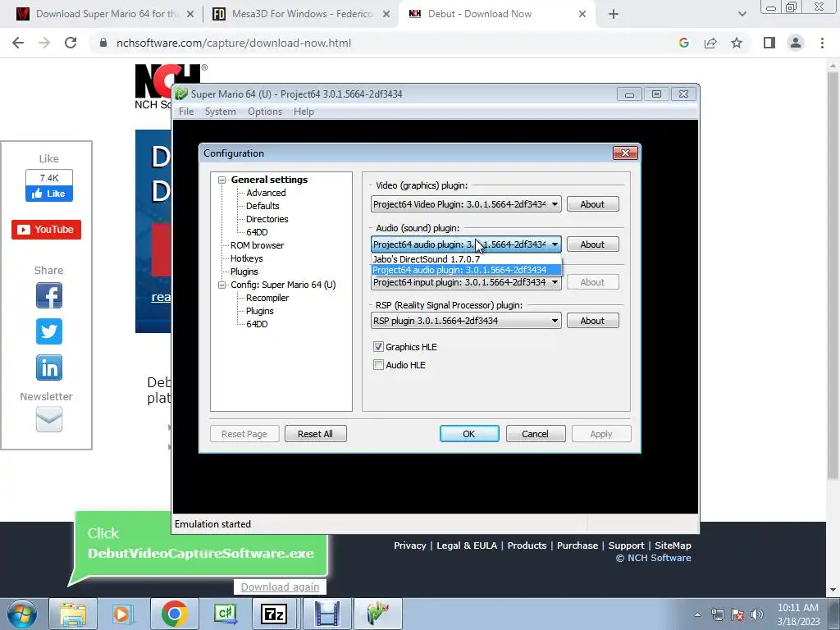Go back in Chrome
The image size is (840, 630).
(18, 43)
